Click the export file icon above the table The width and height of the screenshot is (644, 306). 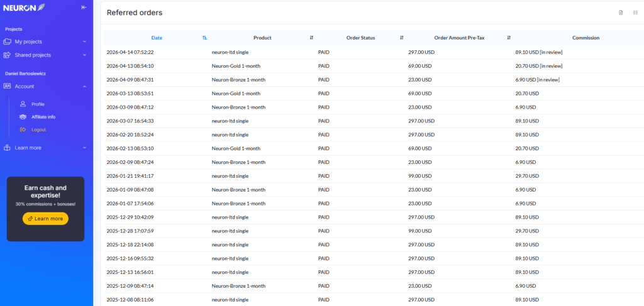click(x=621, y=13)
